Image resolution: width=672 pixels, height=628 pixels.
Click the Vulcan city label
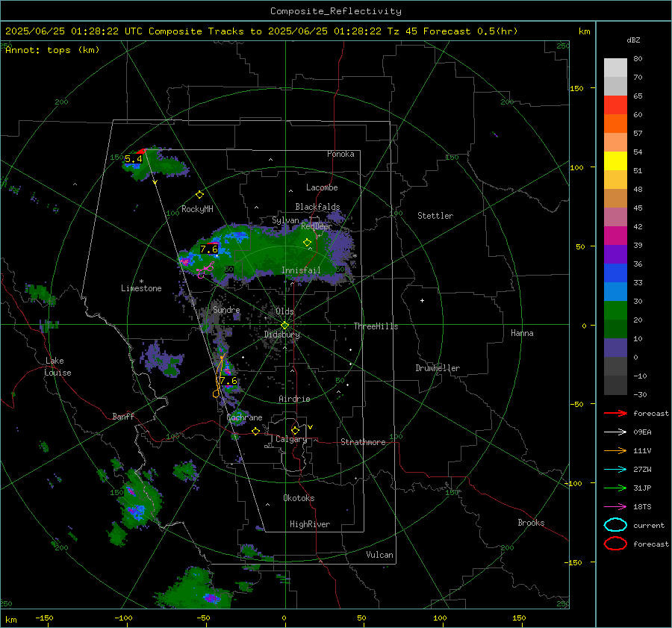coord(379,555)
